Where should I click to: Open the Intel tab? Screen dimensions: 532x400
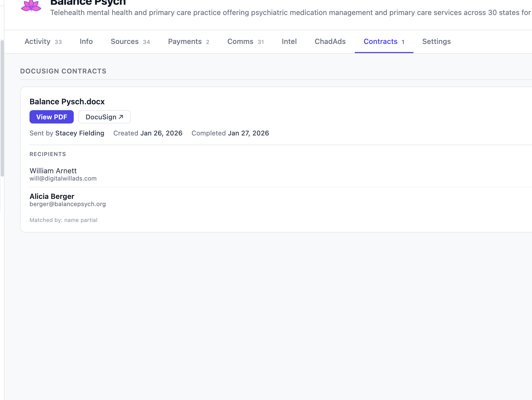(289, 41)
